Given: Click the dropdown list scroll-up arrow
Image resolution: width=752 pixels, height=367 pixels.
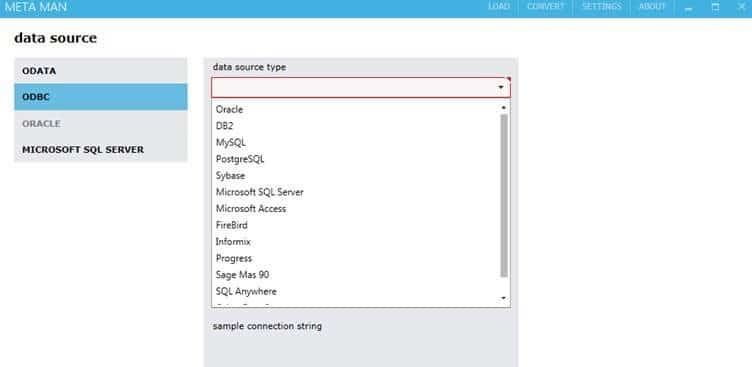Looking at the screenshot, I should [504, 107].
